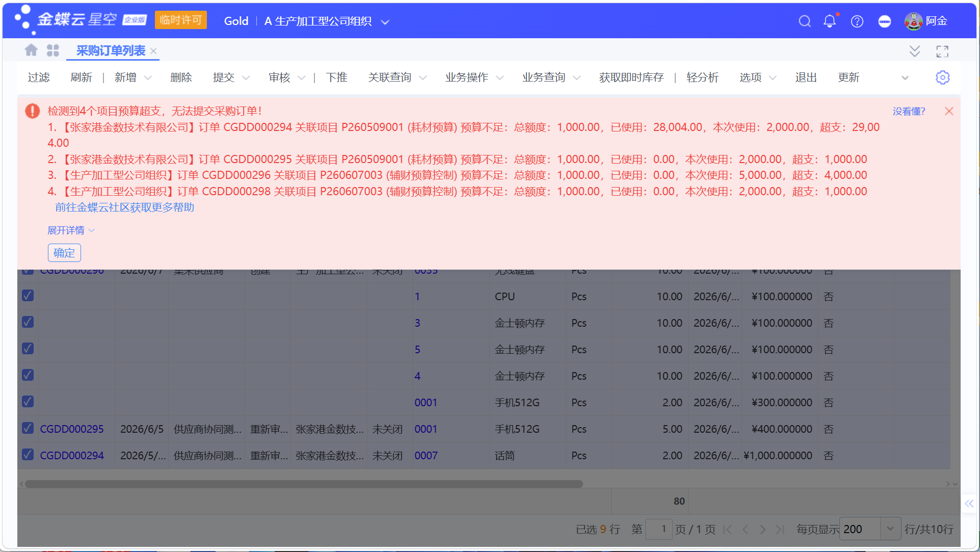The width and height of the screenshot is (980, 552).
Task: Open the notifications bell
Action: (x=830, y=21)
